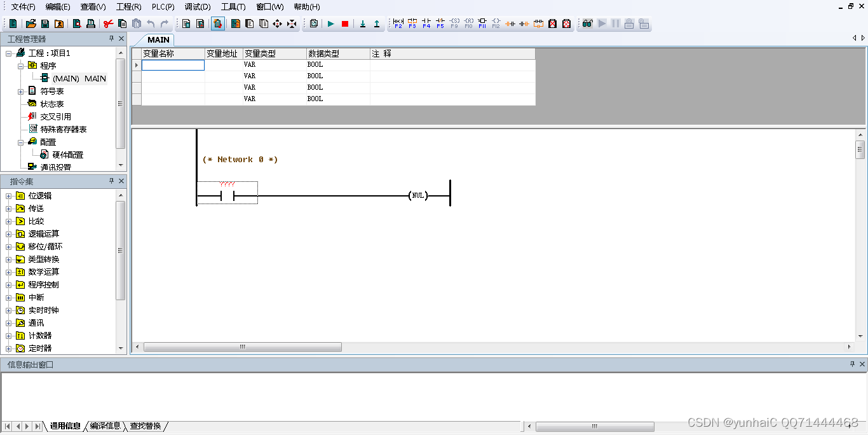Click the ladder editor vertical scrollbar thumb
868x435 pixels.
tap(860, 151)
